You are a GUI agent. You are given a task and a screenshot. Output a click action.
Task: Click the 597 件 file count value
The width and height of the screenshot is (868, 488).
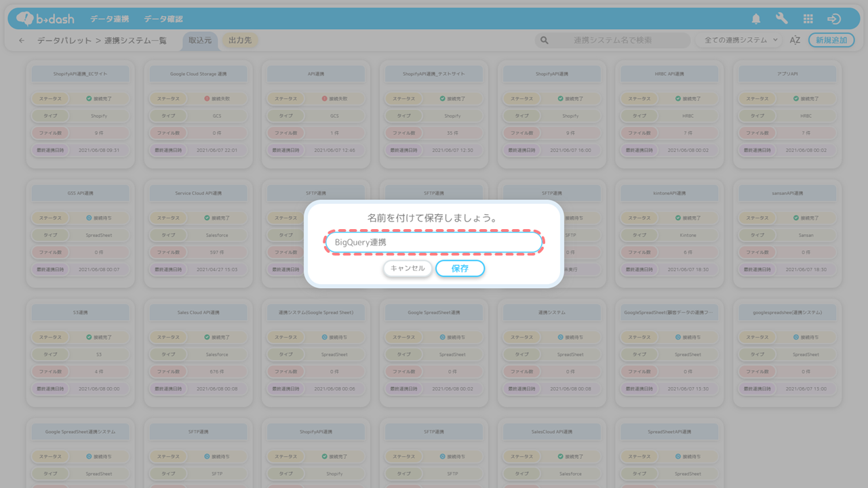pyautogui.click(x=217, y=252)
